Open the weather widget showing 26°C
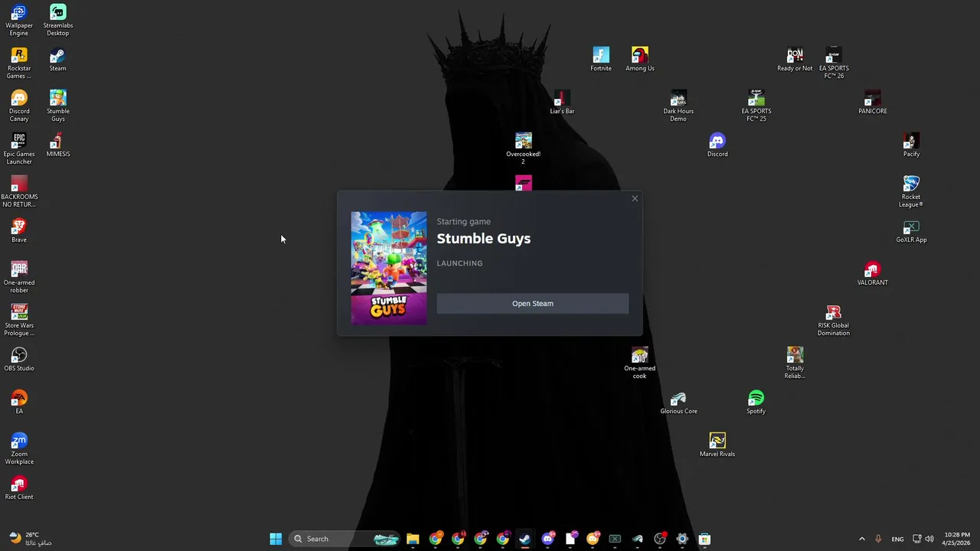Screen dimensions: 980x551 coord(31,539)
